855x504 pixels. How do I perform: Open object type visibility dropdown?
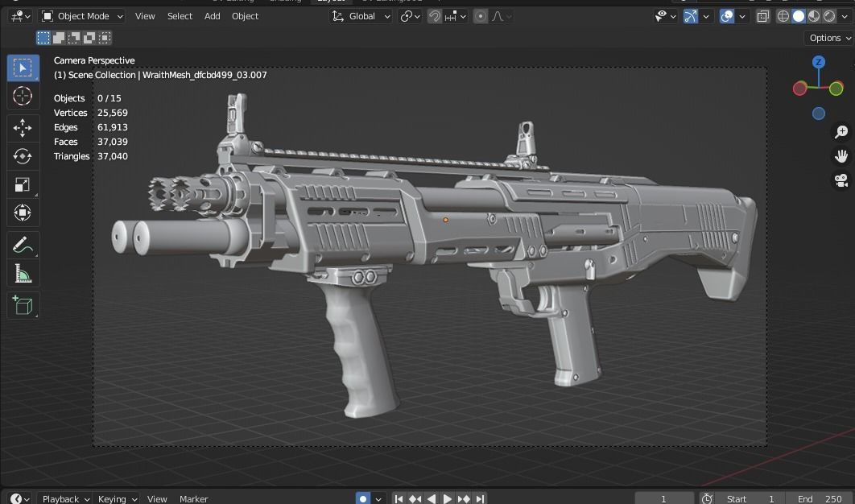tap(665, 16)
